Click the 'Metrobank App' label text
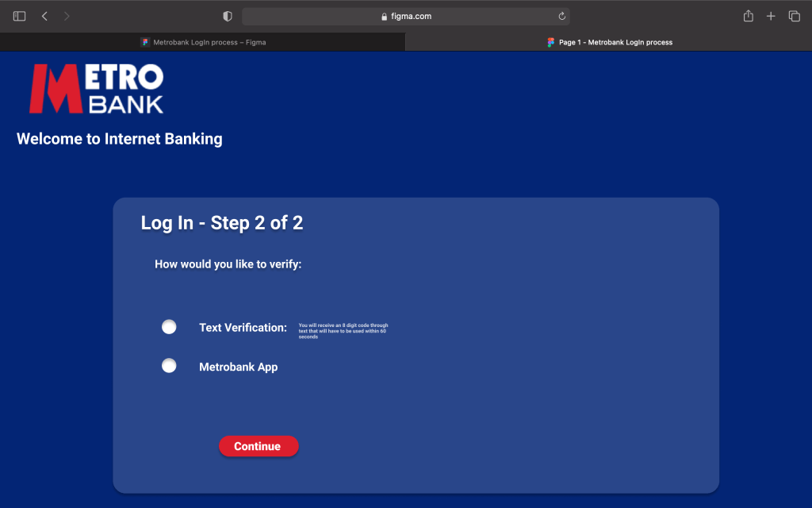Image resolution: width=812 pixels, height=508 pixels. (238, 368)
